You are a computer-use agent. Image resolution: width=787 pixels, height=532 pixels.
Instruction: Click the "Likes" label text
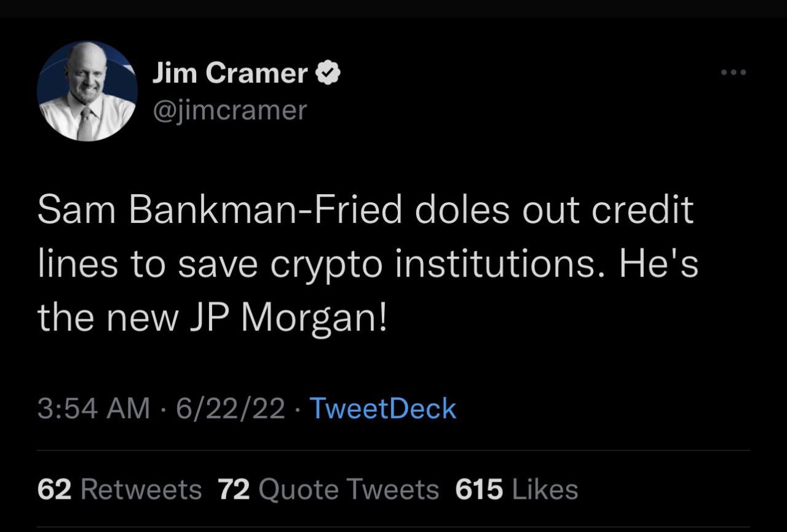(545, 490)
